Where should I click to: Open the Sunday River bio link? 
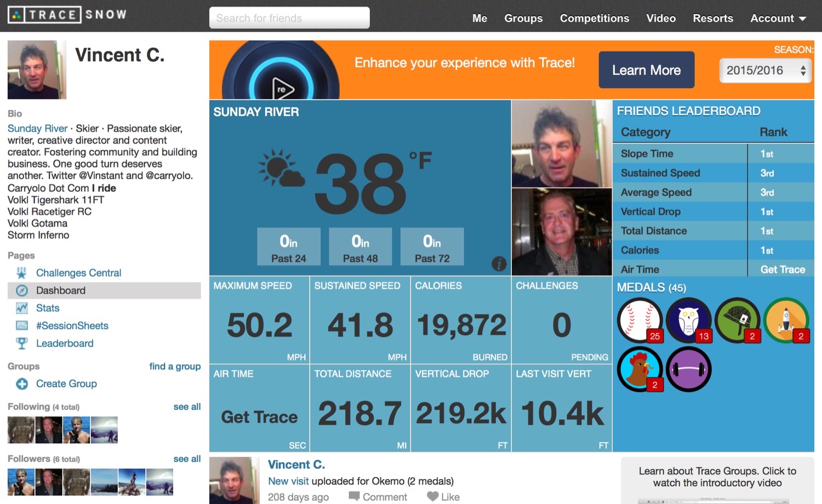[x=37, y=129]
